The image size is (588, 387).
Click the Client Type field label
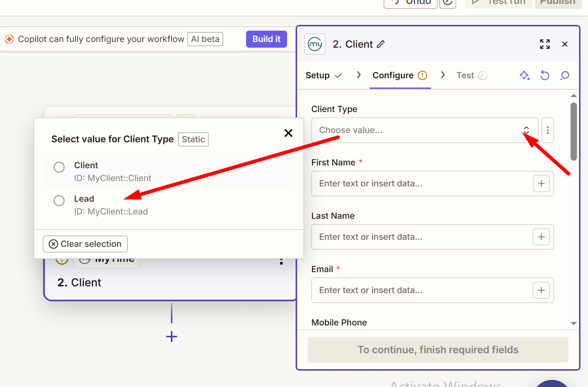pyautogui.click(x=334, y=109)
